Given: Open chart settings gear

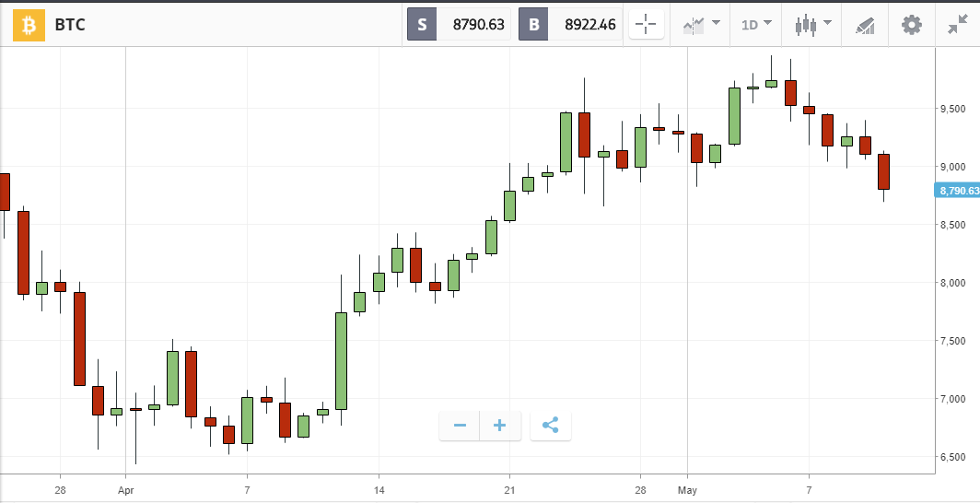Looking at the screenshot, I should click(911, 25).
